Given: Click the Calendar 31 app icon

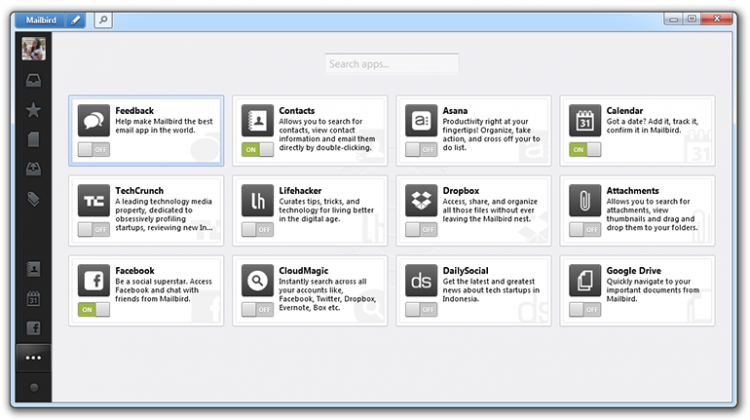Looking at the screenshot, I should [585, 121].
